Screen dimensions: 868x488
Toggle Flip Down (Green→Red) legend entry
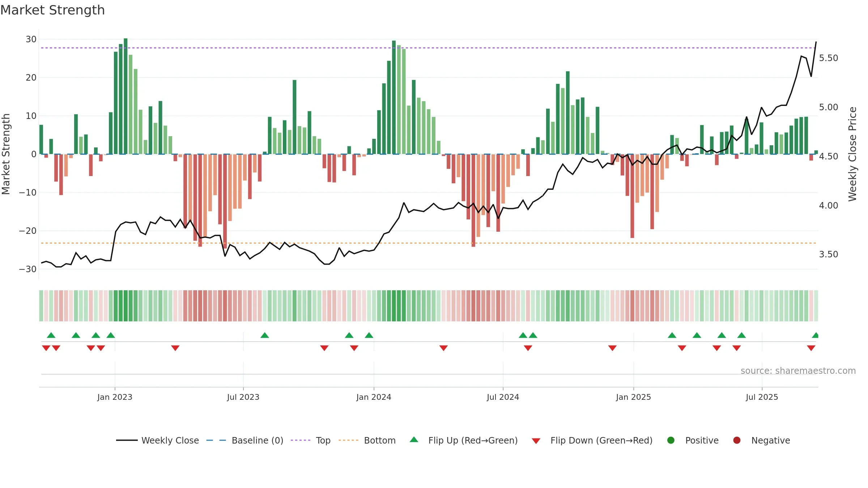point(592,440)
